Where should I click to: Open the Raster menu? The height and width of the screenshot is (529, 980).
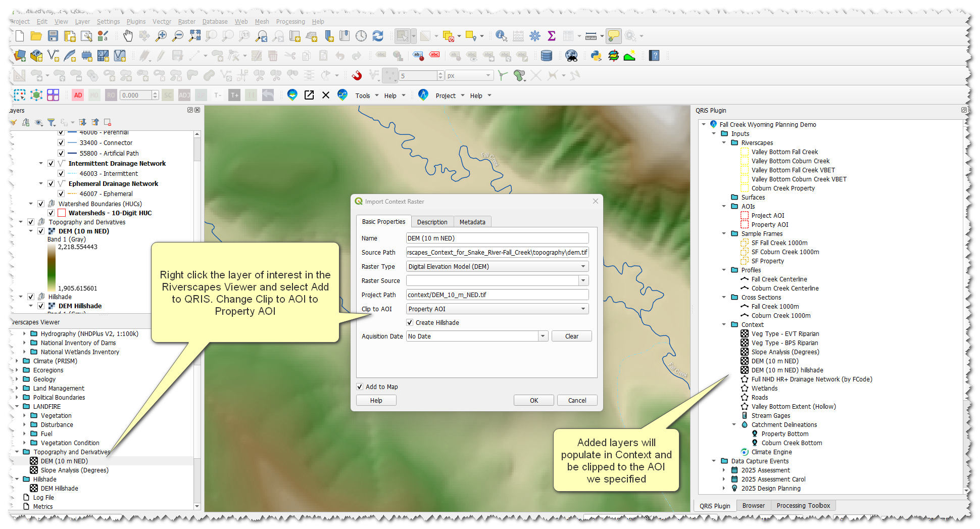coord(186,22)
